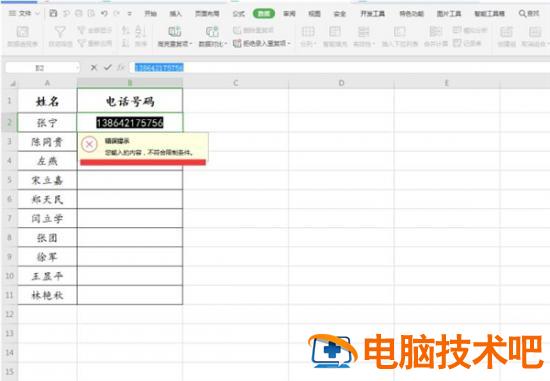Click the Smart Fill (智能填充) icon
Viewport: 550px width, 381px height.
(x=335, y=32)
